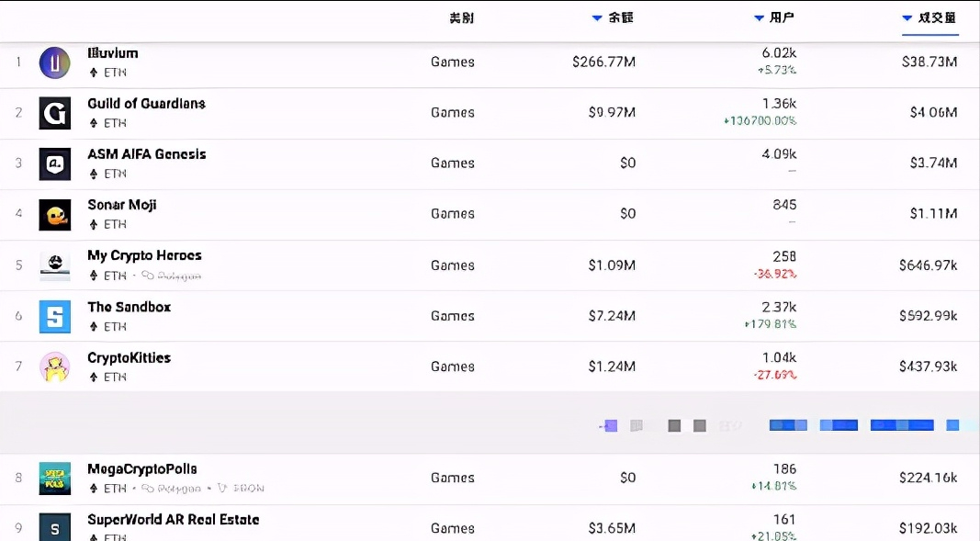
Task: Click the Guild of Guardians logo icon
Action: pos(55,113)
